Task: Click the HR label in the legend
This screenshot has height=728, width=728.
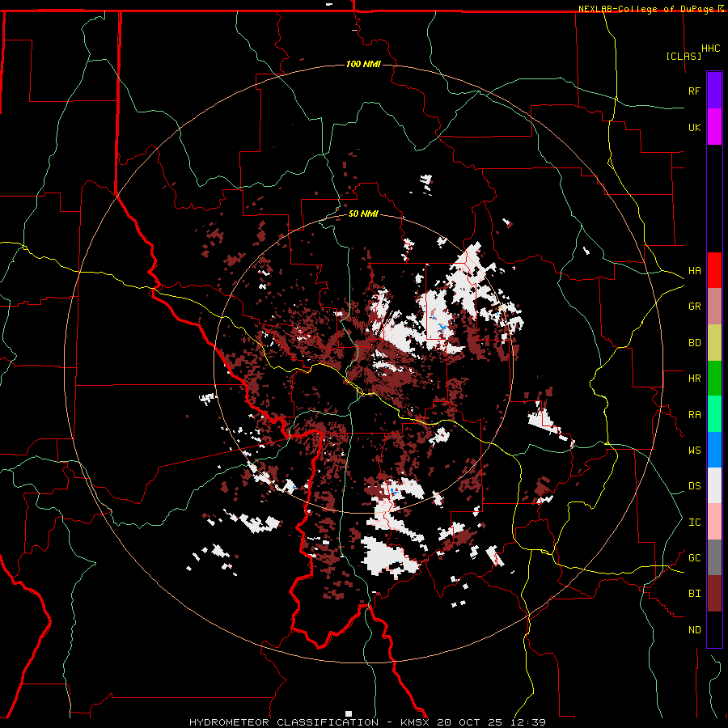Action: click(694, 379)
